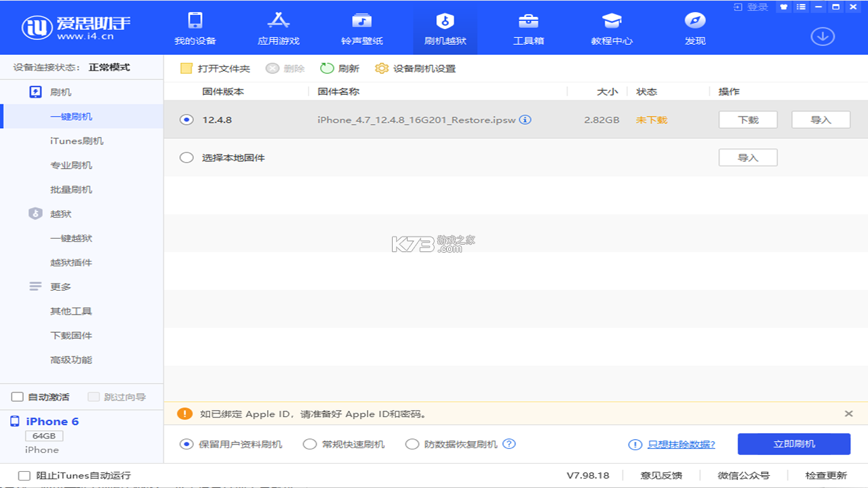Click the 登录 login link
This screenshot has height=488, width=868.
pos(751,7)
